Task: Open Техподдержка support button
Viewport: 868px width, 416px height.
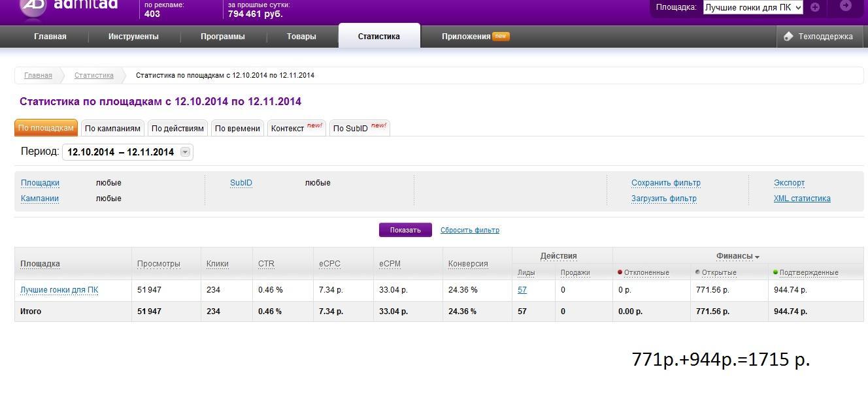Action: click(819, 37)
